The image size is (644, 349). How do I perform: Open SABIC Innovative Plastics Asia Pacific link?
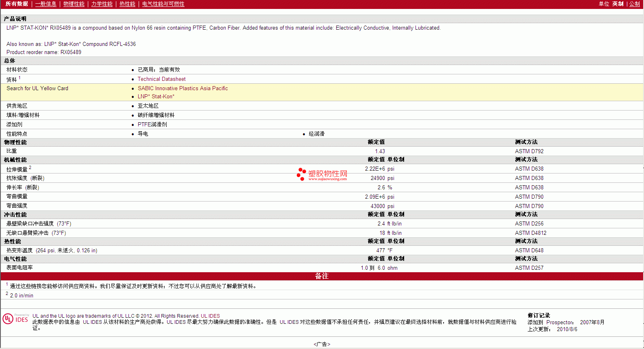tap(183, 88)
